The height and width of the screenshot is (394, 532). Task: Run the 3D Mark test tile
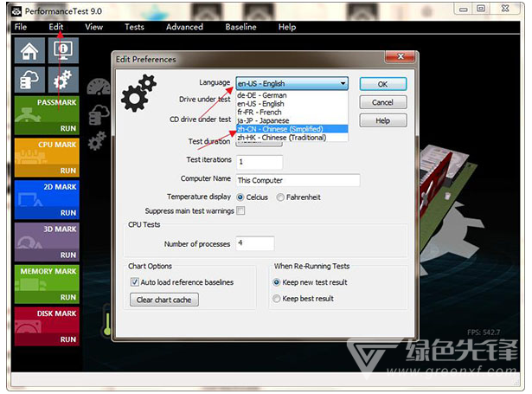coord(47,242)
